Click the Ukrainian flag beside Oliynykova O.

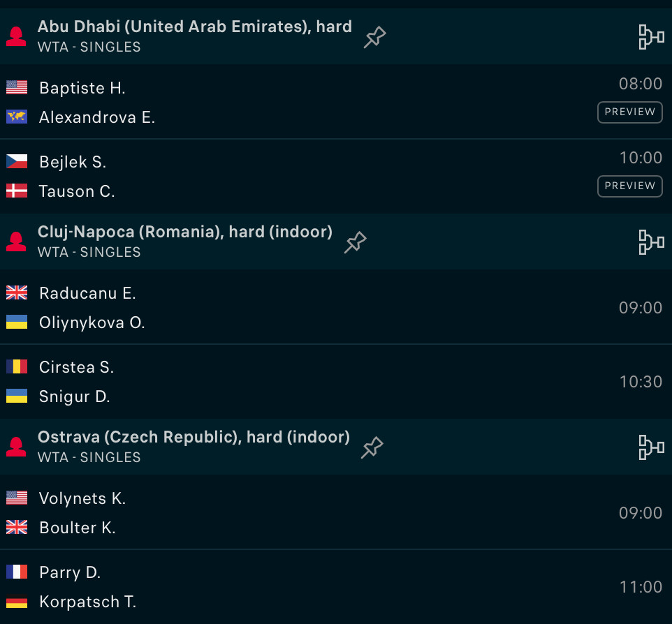tap(17, 322)
